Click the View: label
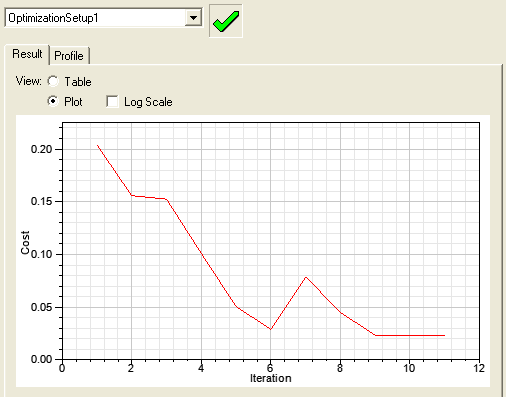 [29, 81]
